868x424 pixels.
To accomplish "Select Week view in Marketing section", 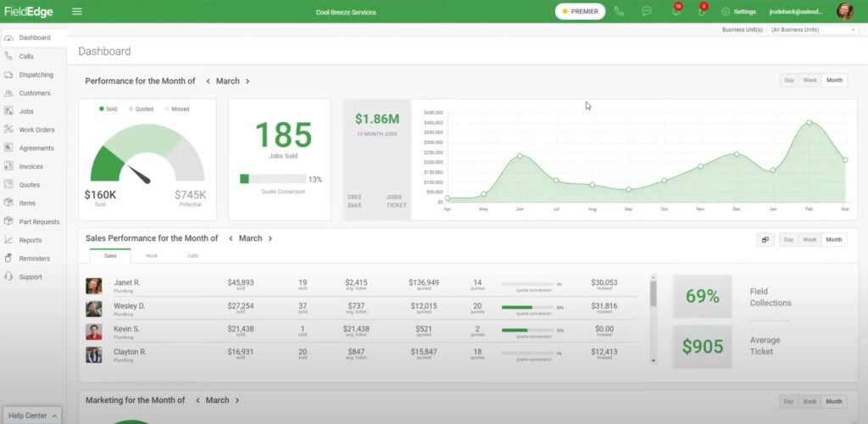I will (810, 402).
